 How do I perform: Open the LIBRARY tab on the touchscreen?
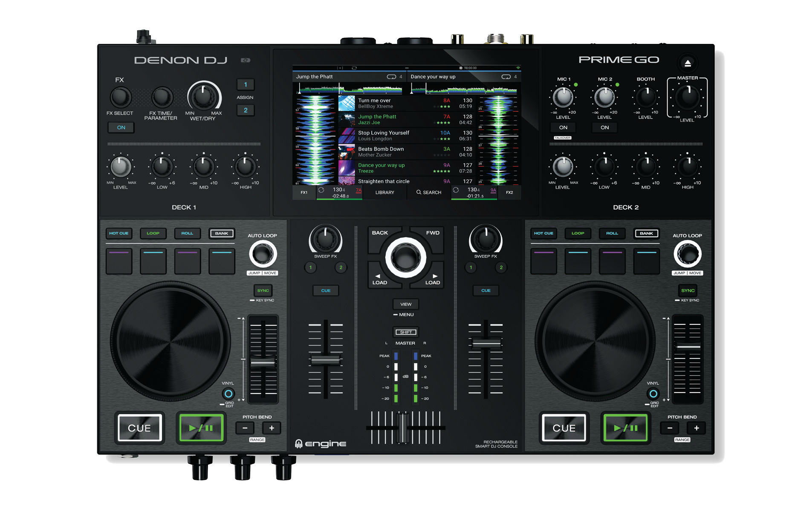pos(384,192)
